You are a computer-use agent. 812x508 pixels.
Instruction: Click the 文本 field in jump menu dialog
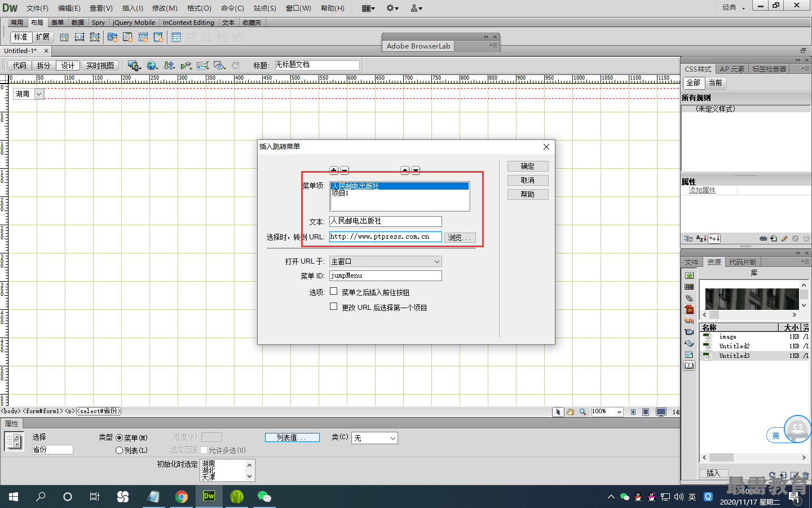tap(386, 221)
